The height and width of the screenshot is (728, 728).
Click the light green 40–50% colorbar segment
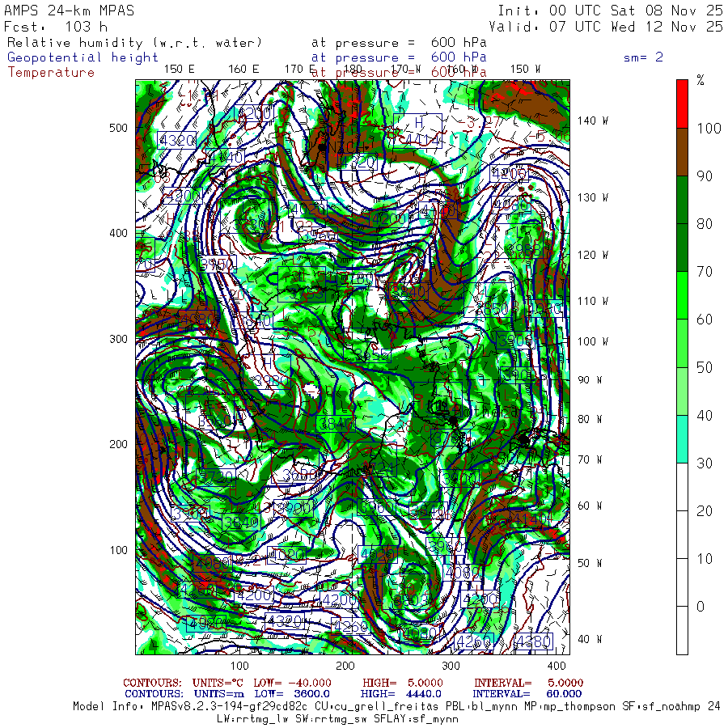[682, 391]
